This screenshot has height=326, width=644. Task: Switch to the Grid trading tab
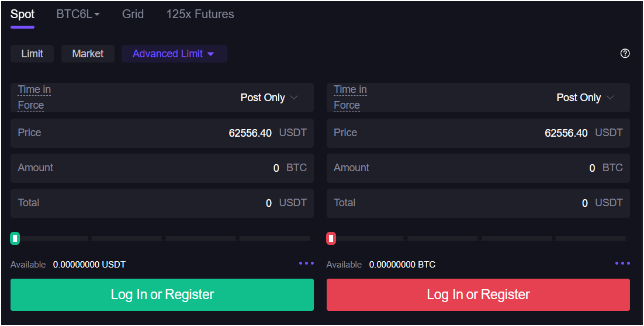(x=133, y=15)
